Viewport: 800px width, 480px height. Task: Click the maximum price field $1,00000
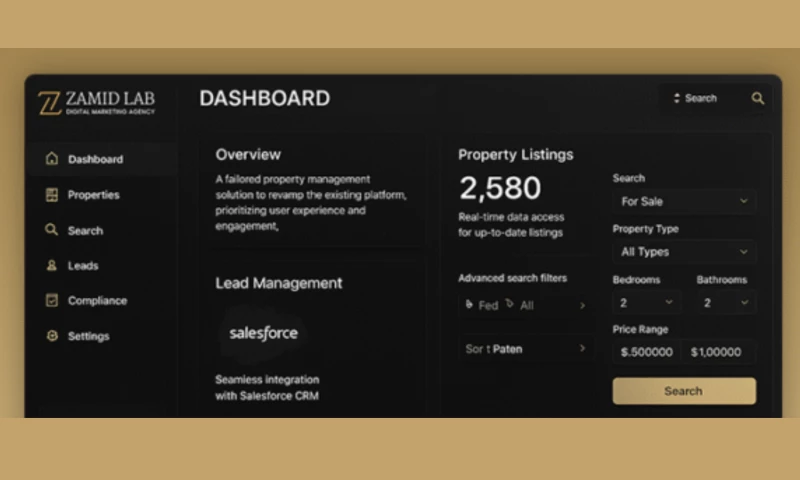pos(718,352)
